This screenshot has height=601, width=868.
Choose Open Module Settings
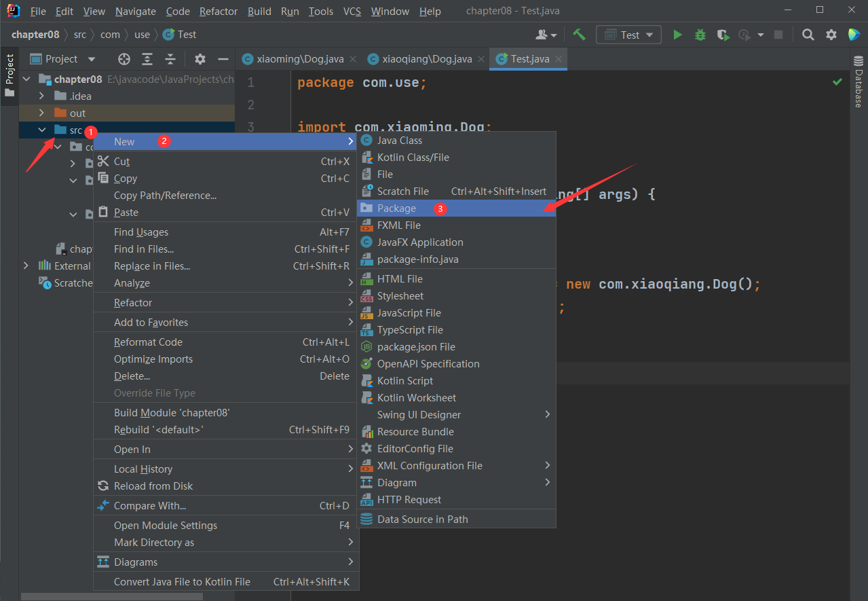[x=225, y=526]
